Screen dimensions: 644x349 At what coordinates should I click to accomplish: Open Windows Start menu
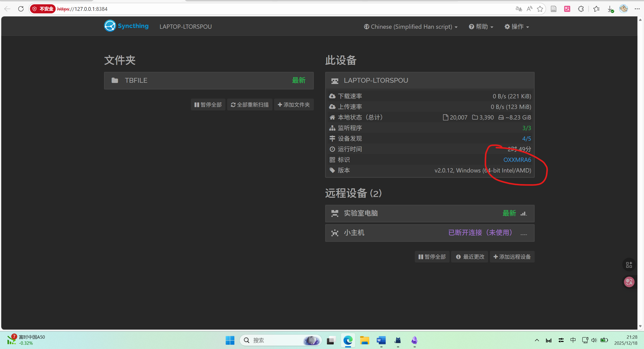(230, 340)
